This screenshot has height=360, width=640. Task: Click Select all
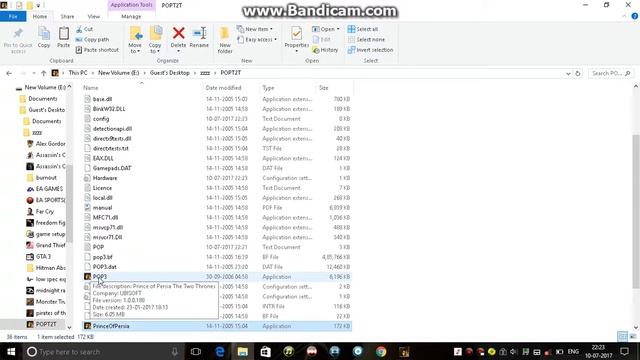point(363,29)
